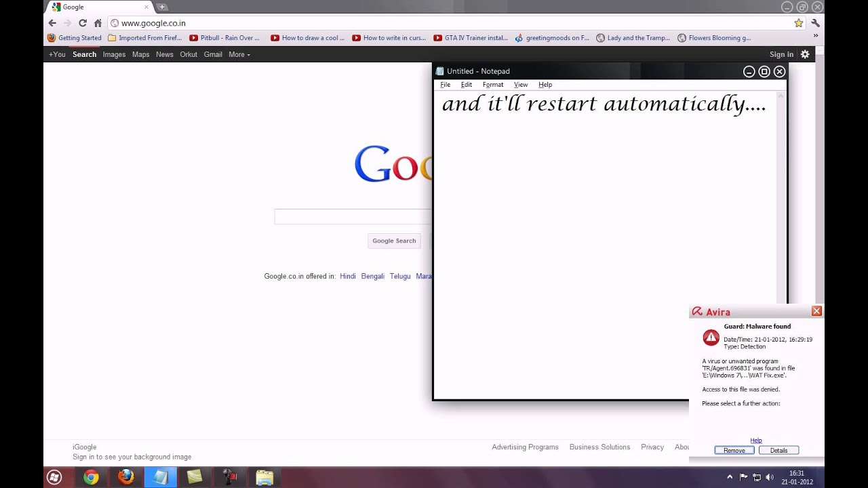Select Images in the Google bar
This screenshot has height=488, width=868.
pos(114,54)
